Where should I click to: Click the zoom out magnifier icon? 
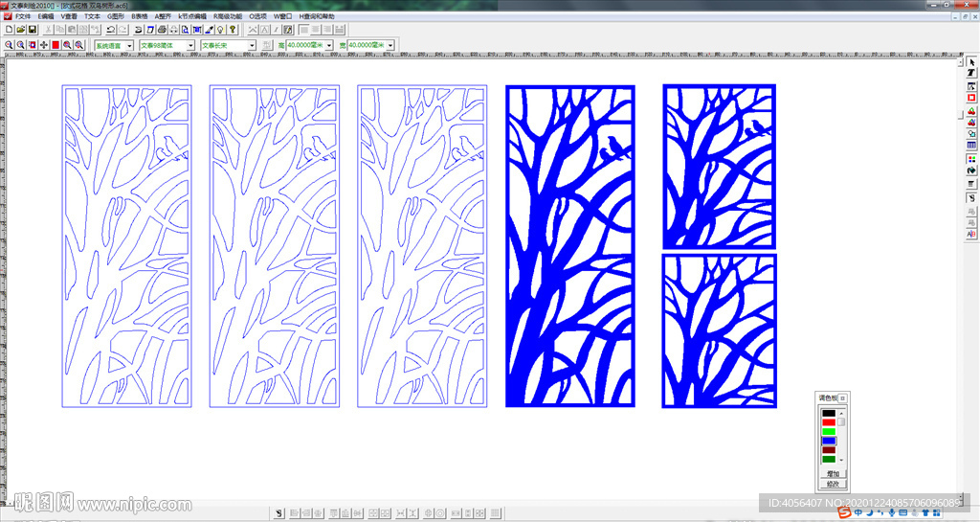(21, 45)
